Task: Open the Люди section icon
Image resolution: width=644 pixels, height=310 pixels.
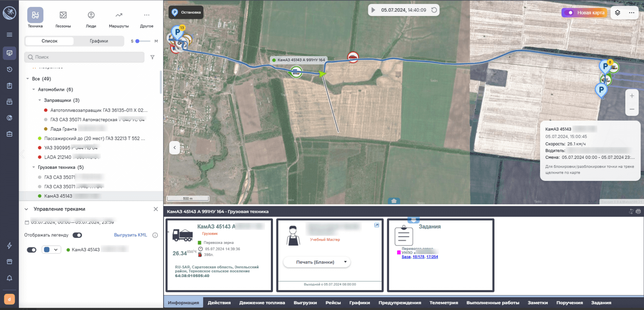Action: [x=91, y=15]
